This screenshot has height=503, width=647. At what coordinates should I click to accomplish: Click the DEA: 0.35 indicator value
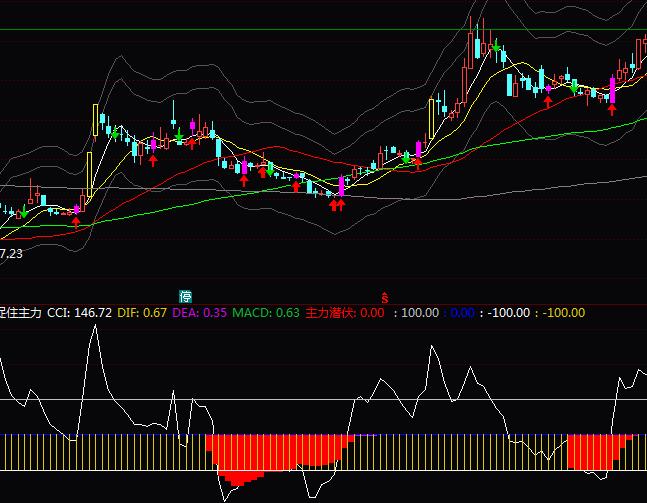click(x=200, y=313)
